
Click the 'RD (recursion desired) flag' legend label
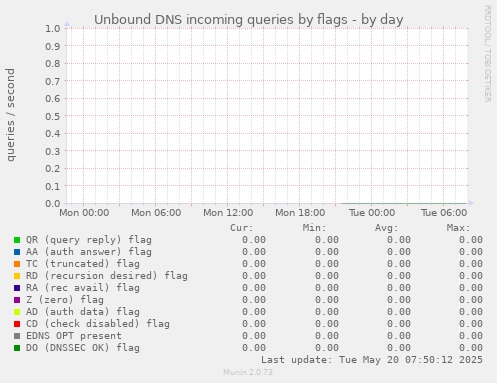107,276
